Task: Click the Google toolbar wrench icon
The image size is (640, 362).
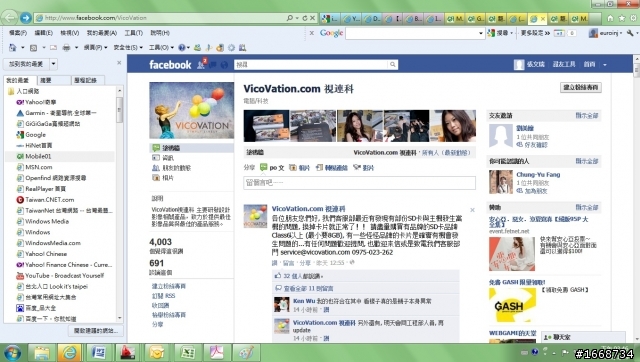Action: (x=630, y=33)
